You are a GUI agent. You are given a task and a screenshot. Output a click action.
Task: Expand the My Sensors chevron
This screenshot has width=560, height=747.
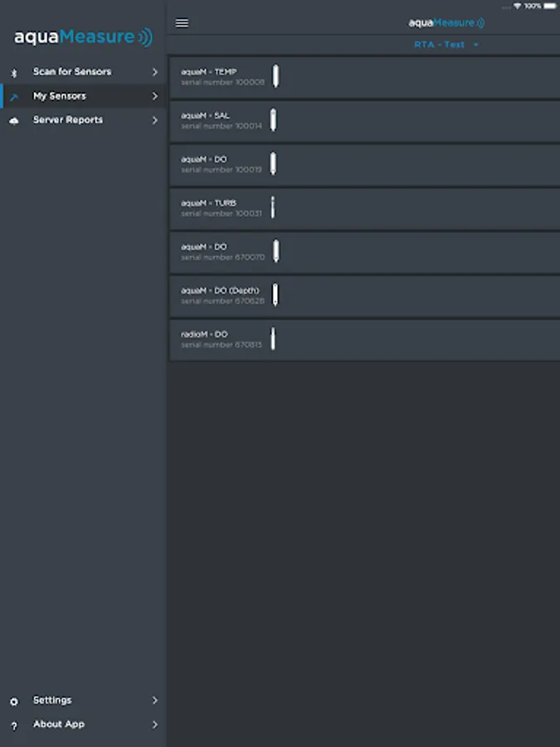tap(155, 96)
